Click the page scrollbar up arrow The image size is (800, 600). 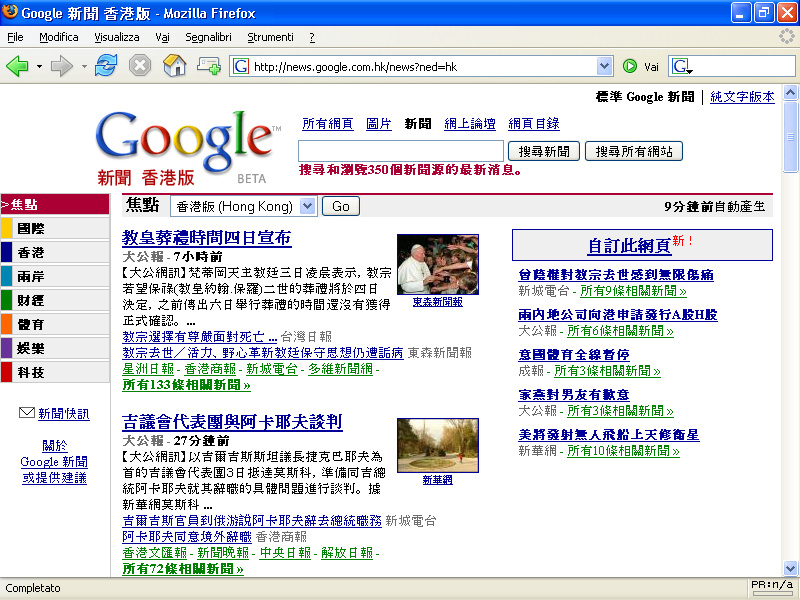coord(790,92)
